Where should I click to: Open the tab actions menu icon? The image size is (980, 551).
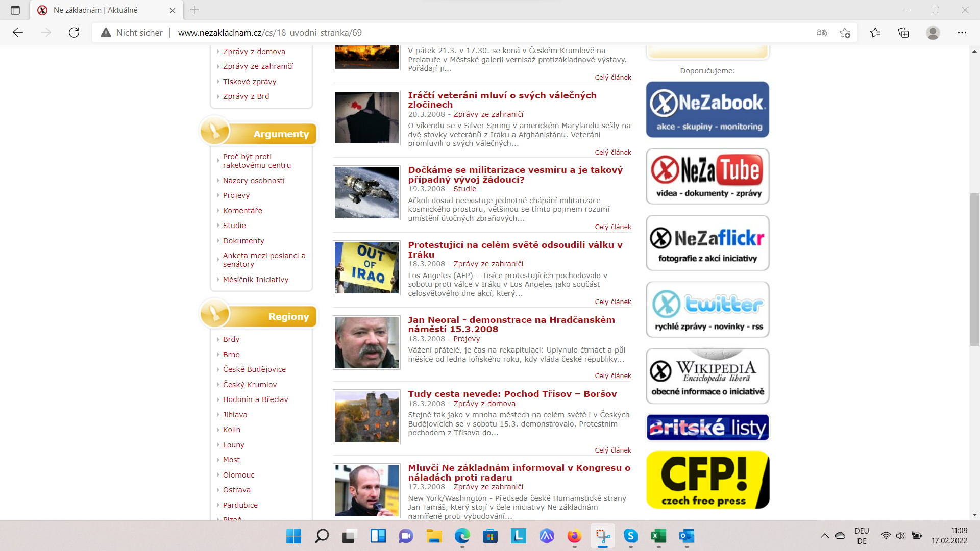(15, 10)
